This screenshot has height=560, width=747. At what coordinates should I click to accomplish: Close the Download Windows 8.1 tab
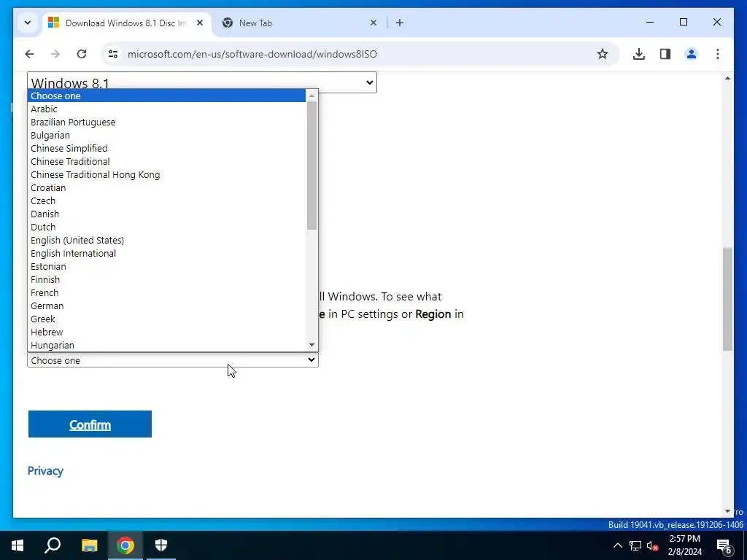click(200, 23)
